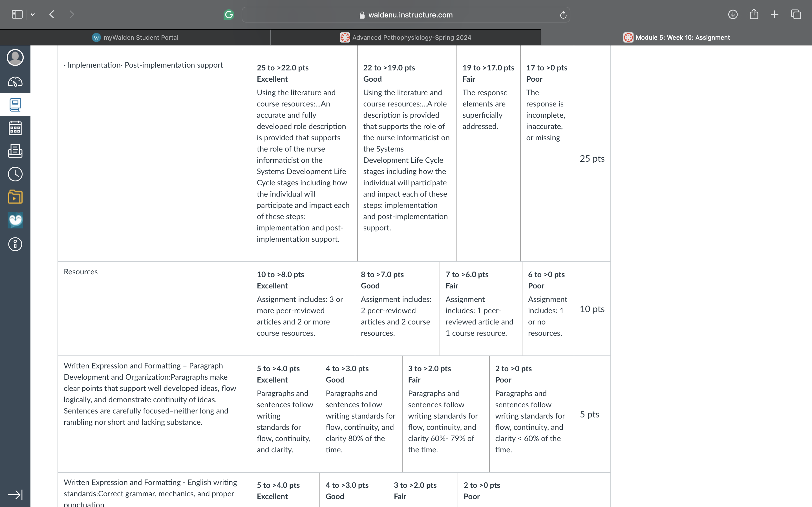Go back with the browser back arrow
This screenshot has height=507, width=812.
52,14
